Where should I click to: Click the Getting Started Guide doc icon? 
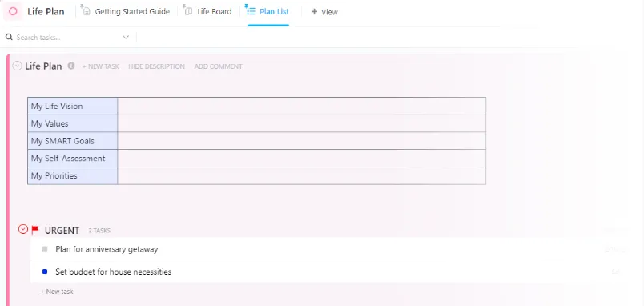pos(87,11)
